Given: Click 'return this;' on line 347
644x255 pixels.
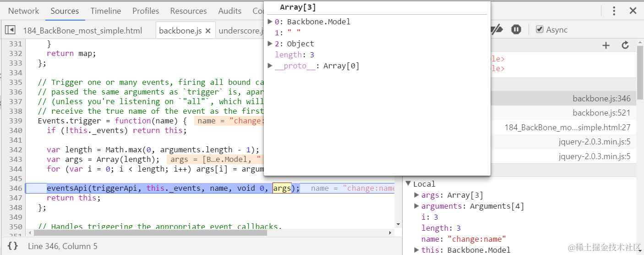Looking at the screenshot, I should point(74,198).
